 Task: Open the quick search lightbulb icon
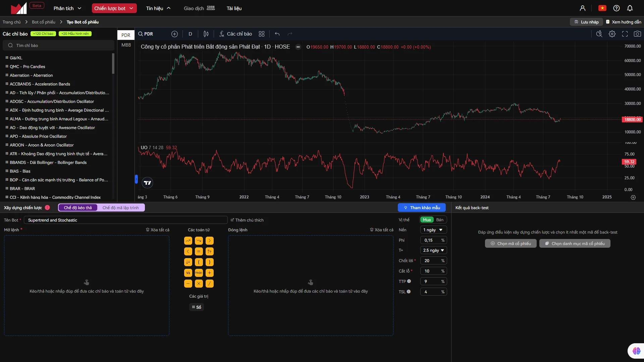pos(599,34)
